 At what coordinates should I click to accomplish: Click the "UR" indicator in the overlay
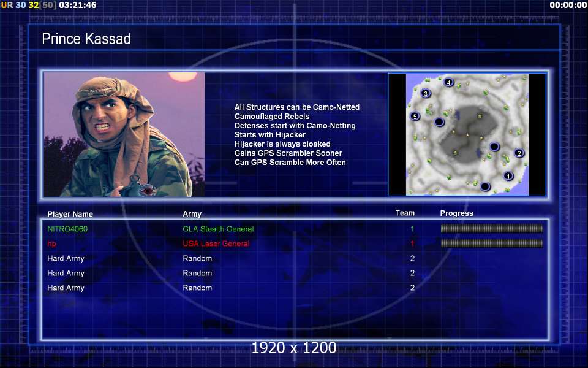click(x=7, y=6)
